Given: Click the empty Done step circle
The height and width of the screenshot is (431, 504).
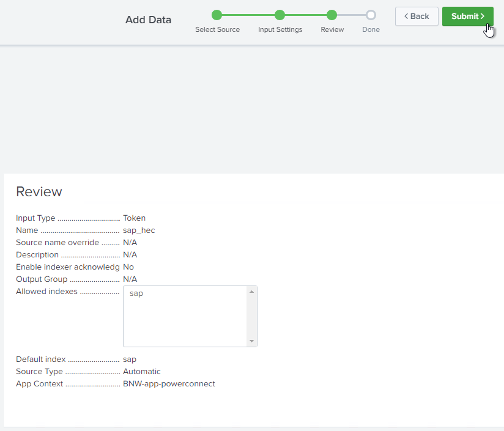Looking at the screenshot, I should point(371,15).
